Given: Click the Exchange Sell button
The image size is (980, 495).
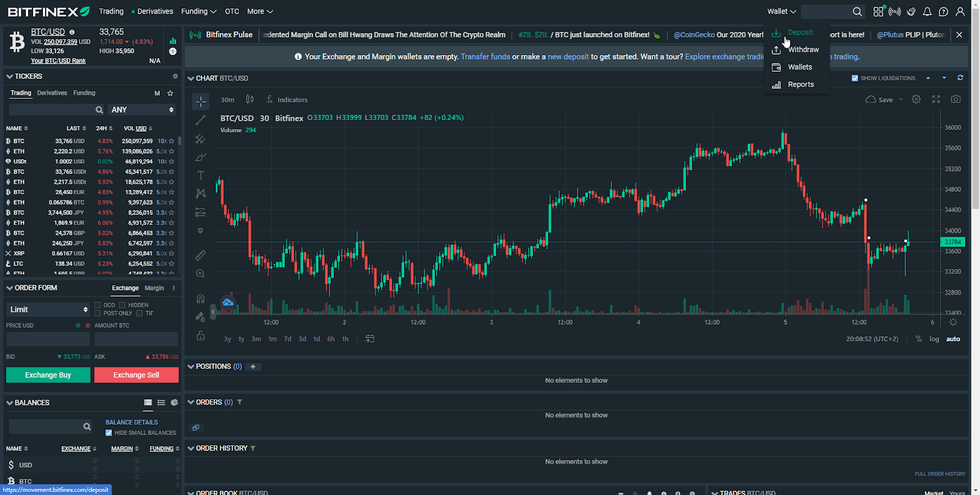Looking at the screenshot, I should pos(137,375).
